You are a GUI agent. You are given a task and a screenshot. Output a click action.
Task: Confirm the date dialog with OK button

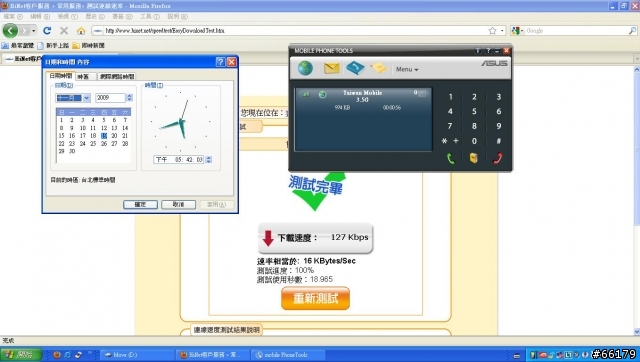140,204
